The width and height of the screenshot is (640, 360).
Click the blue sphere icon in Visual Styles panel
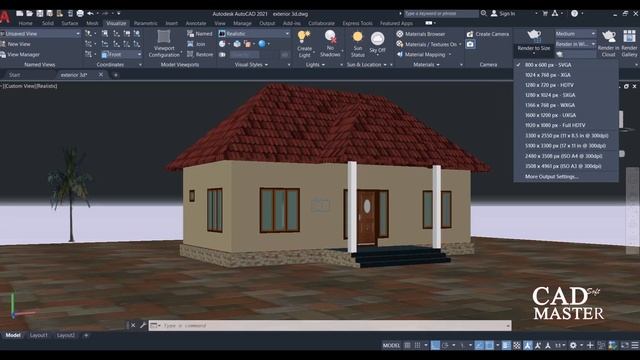point(262,44)
